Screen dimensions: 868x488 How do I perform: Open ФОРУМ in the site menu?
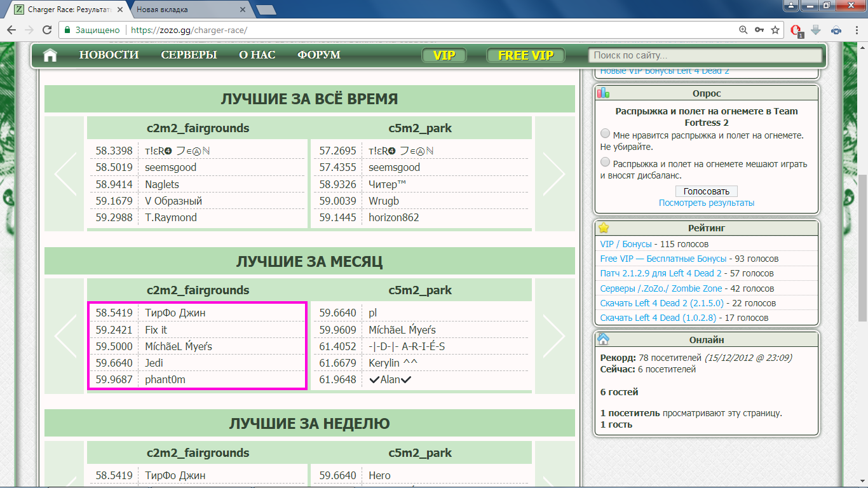(319, 55)
